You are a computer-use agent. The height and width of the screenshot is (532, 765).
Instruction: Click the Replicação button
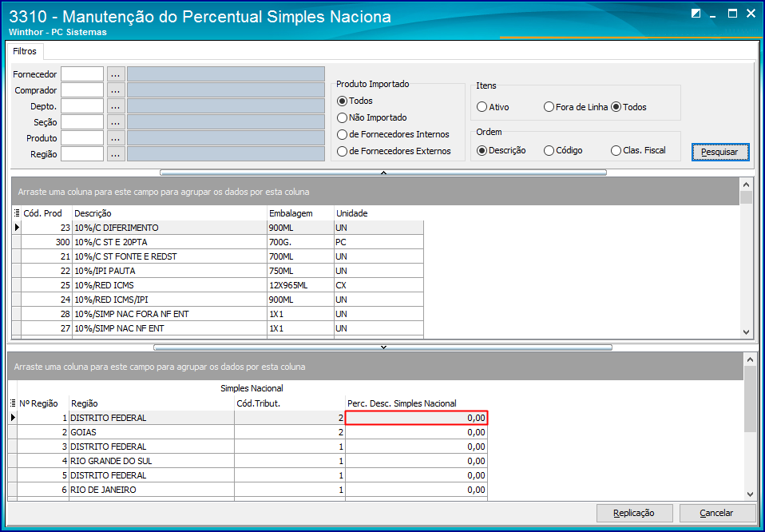point(634,513)
